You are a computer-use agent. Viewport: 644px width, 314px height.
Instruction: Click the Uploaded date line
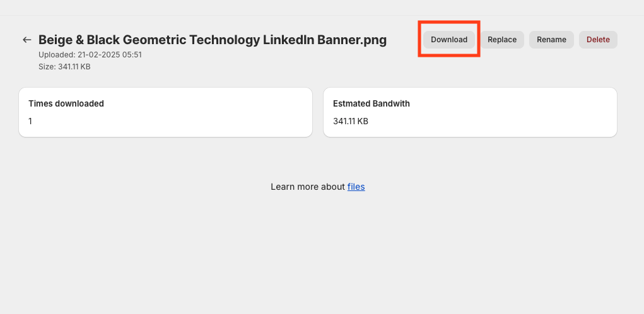pos(90,55)
